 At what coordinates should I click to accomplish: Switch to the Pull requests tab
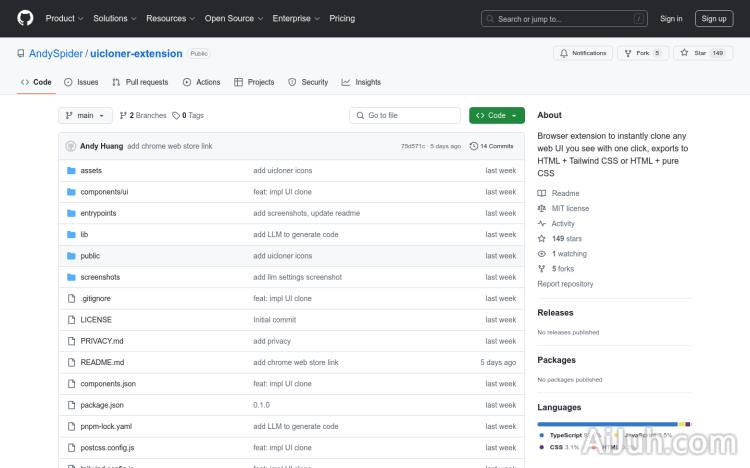(x=140, y=82)
